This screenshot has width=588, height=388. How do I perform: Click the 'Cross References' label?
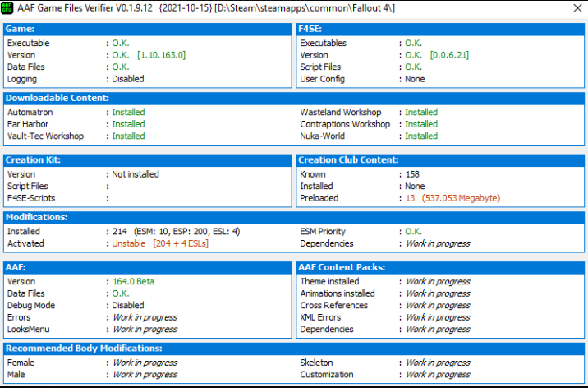[x=333, y=306]
